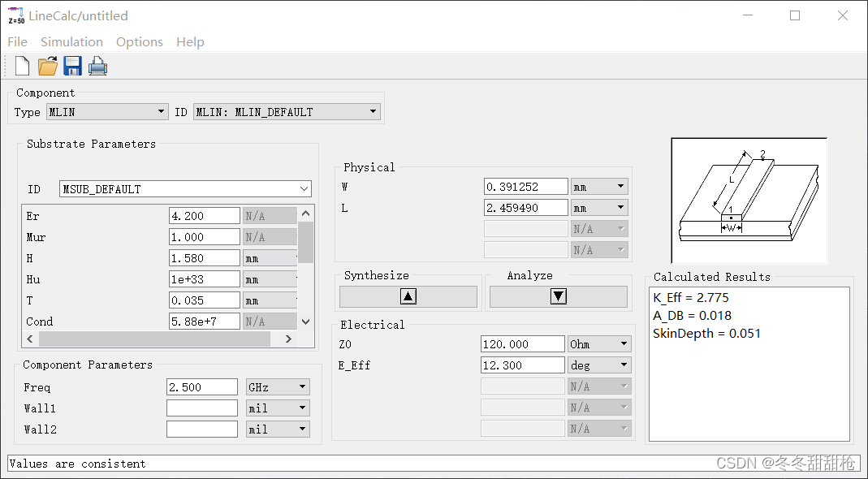Open the Wall1 unit mil dropdown
Image resolution: width=868 pixels, height=479 pixels.
(278, 408)
